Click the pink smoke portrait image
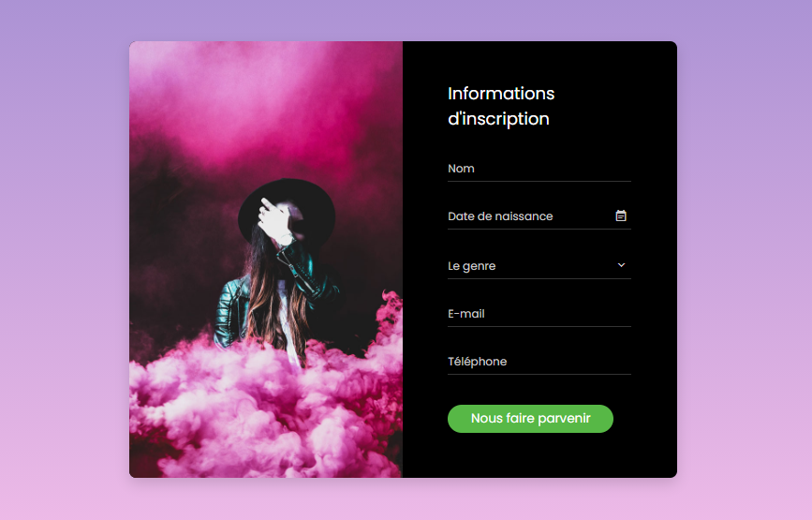This screenshot has width=812, height=520. coord(266,260)
